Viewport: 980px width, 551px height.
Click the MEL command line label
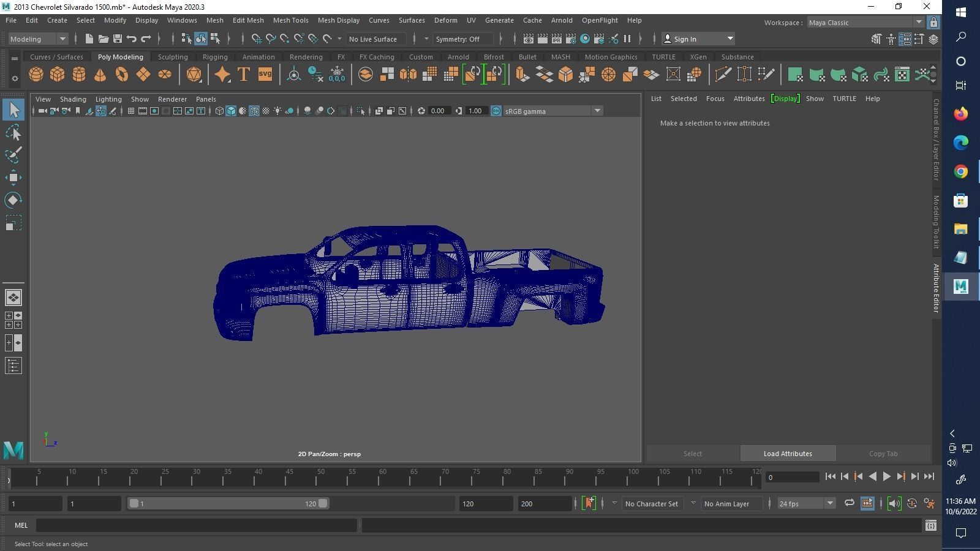[x=21, y=525]
